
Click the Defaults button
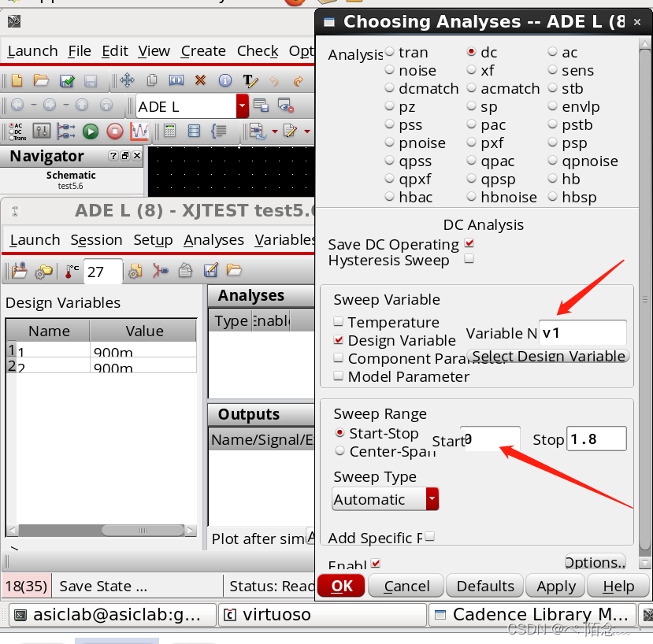(485, 586)
